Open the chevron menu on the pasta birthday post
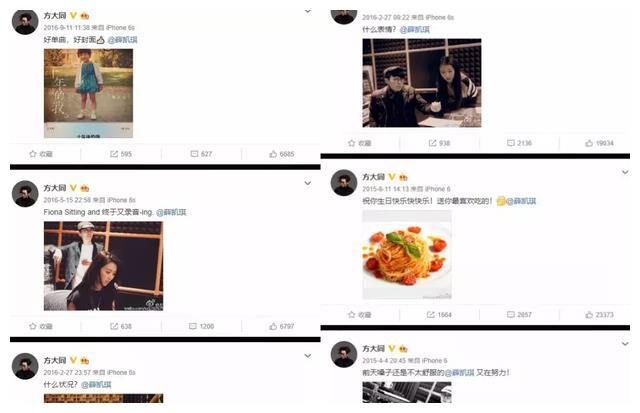The width and height of the screenshot is (640, 413). (x=625, y=172)
